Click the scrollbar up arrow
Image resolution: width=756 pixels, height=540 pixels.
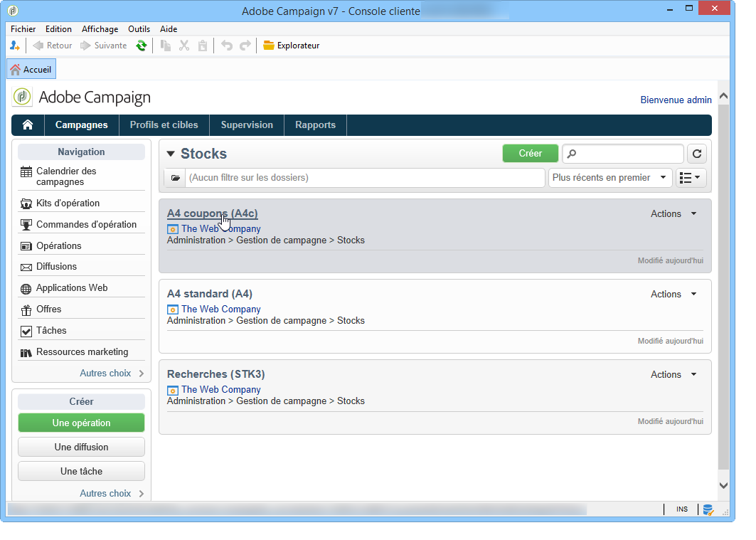[723, 96]
